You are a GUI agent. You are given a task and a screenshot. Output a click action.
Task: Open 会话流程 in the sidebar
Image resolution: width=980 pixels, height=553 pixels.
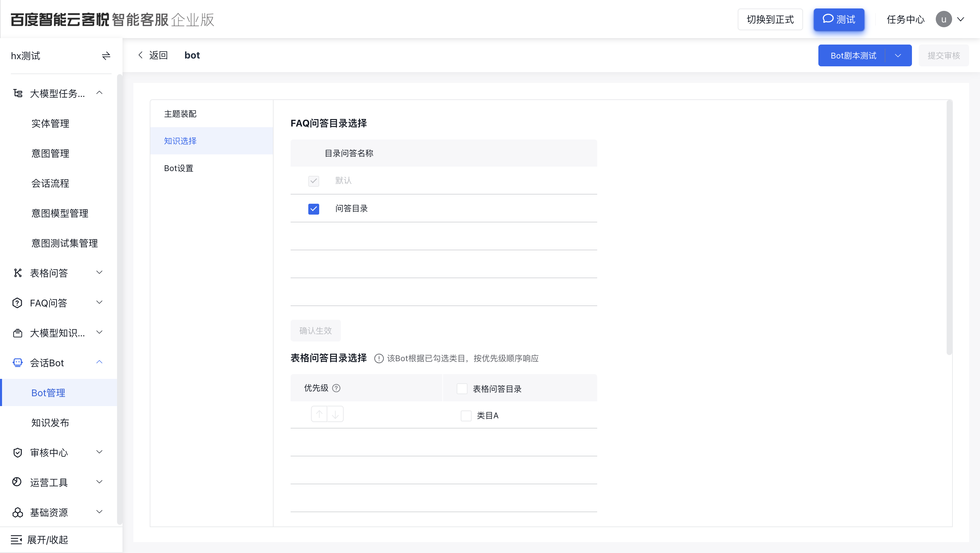click(x=50, y=183)
